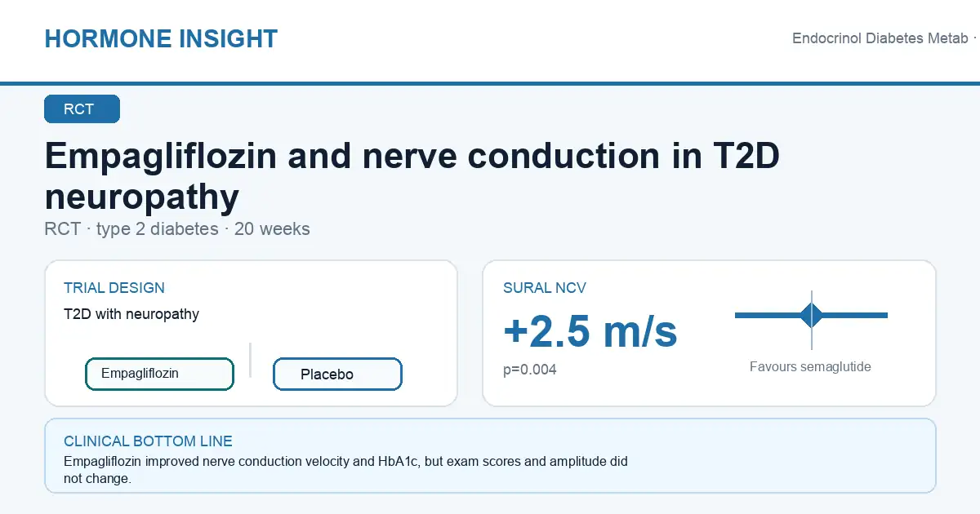The height and width of the screenshot is (514, 980).
Task: Click the Empagliflozin arm pill
Action: pos(159,374)
